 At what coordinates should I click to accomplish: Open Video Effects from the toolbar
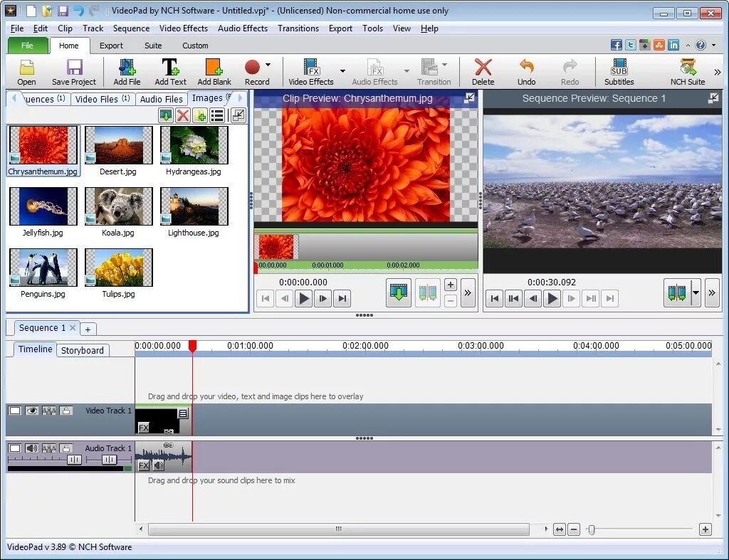[311, 72]
